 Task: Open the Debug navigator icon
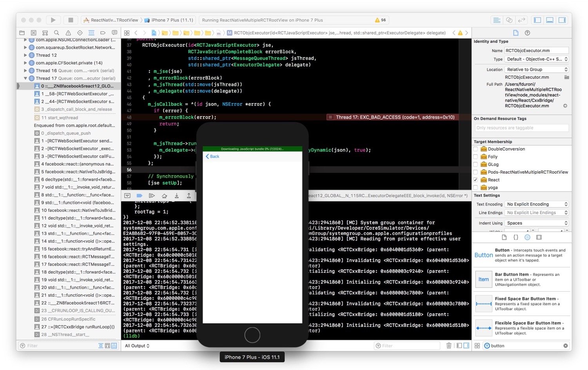[91, 33]
